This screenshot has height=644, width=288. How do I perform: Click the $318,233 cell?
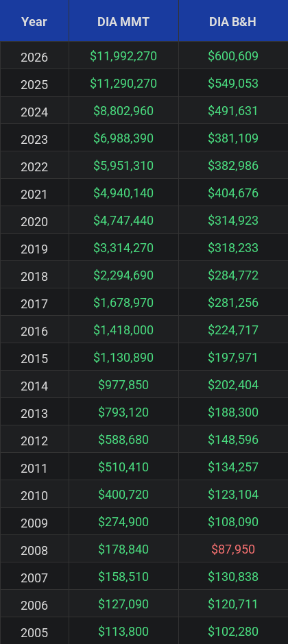tap(233, 248)
